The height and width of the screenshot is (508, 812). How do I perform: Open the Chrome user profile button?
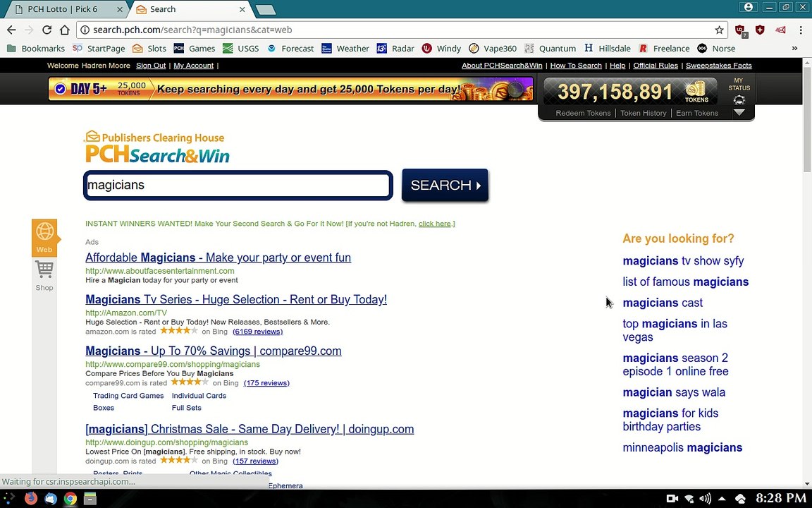click(749, 7)
